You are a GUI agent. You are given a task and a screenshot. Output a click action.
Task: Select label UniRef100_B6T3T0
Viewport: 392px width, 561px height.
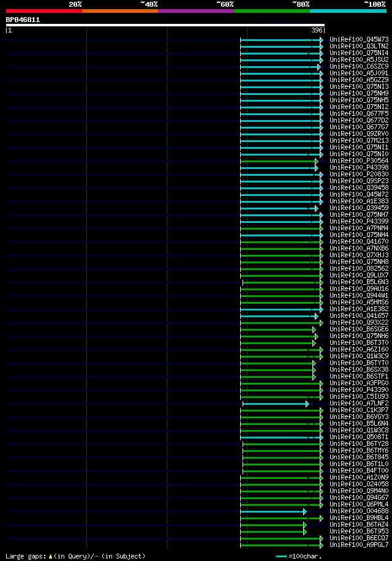pyautogui.click(x=359, y=343)
